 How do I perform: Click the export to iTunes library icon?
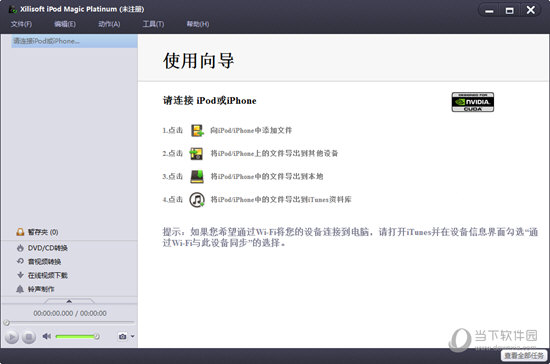pos(197,200)
